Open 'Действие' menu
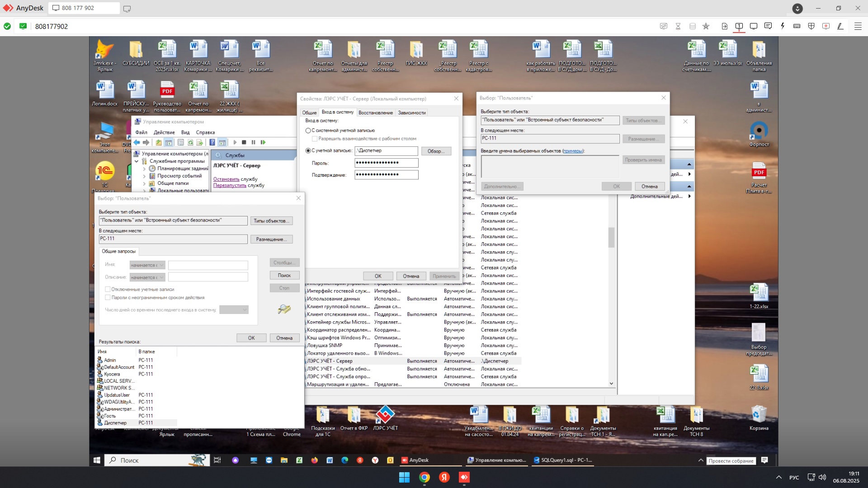Viewport: 868px width, 488px height. tap(164, 132)
